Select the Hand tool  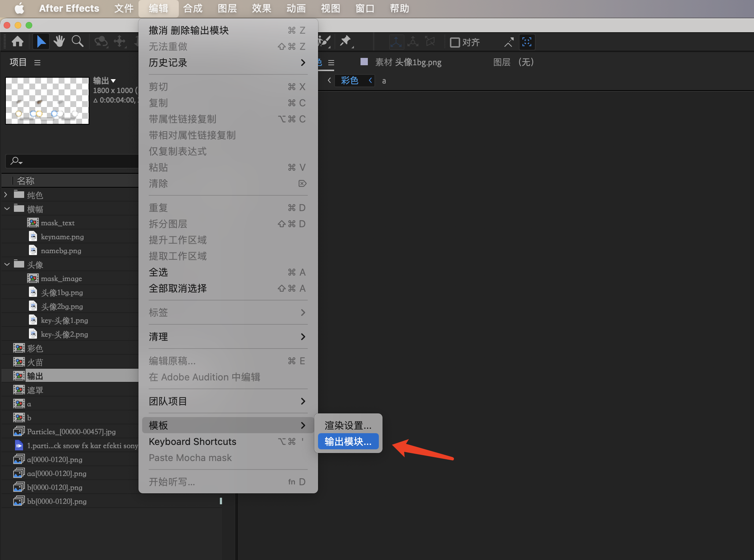click(x=59, y=42)
